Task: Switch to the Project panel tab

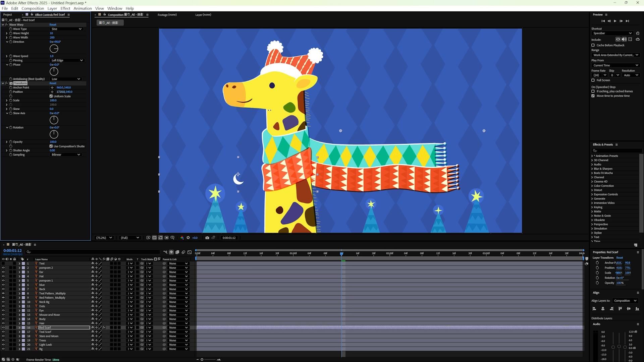Action: (x=7, y=15)
